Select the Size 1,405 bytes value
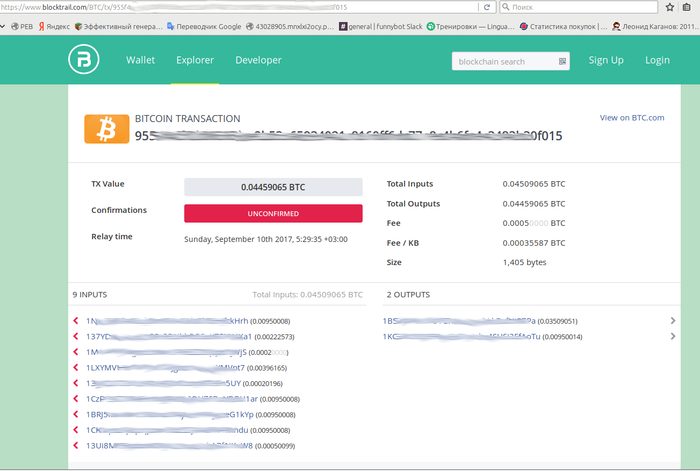 pyautogui.click(x=525, y=262)
